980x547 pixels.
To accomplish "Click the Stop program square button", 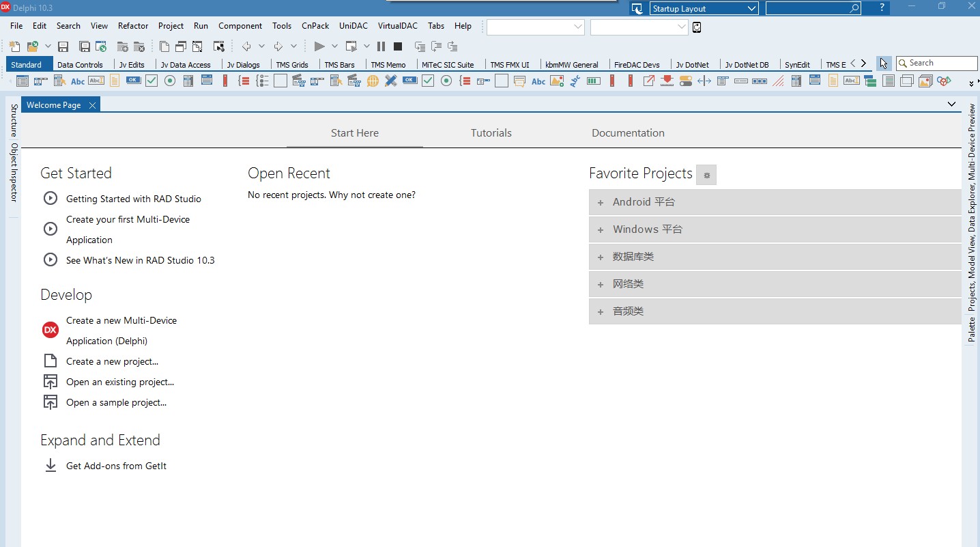I will (398, 46).
